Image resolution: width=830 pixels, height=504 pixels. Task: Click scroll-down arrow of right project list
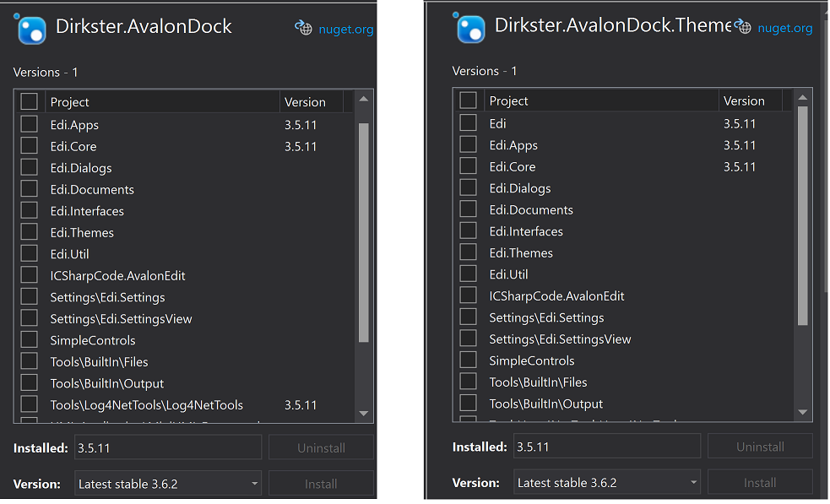pyautogui.click(x=802, y=413)
